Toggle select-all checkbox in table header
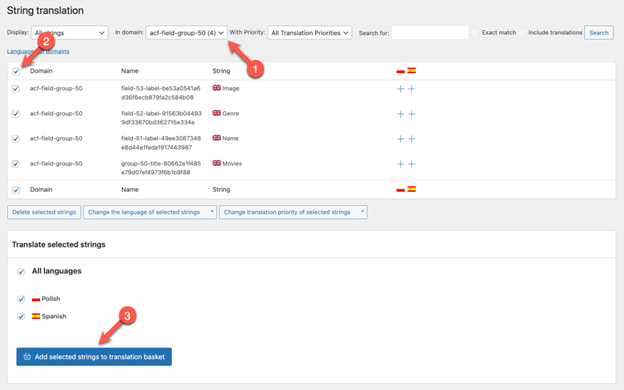This screenshot has height=390, width=624. [16, 72]
